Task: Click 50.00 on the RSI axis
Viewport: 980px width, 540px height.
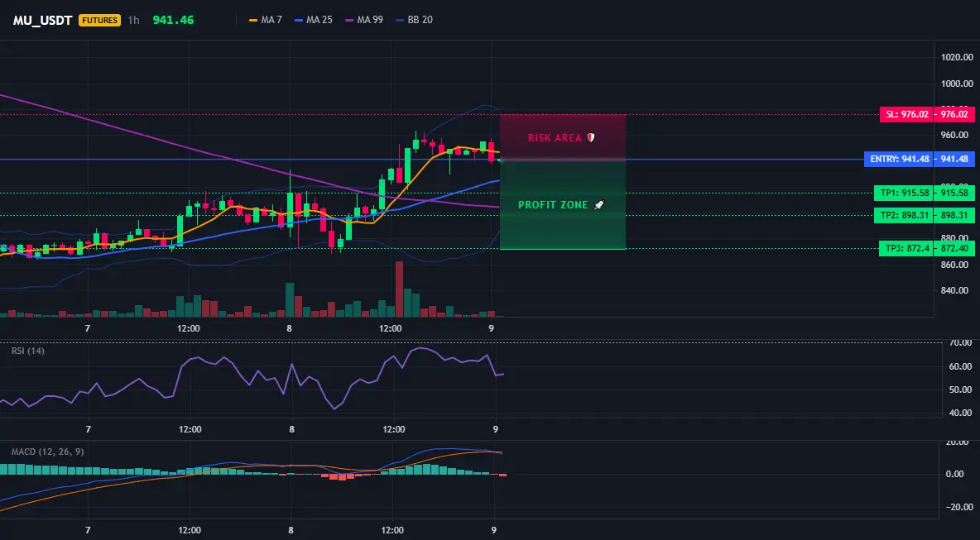Action: tap(960, 389)
